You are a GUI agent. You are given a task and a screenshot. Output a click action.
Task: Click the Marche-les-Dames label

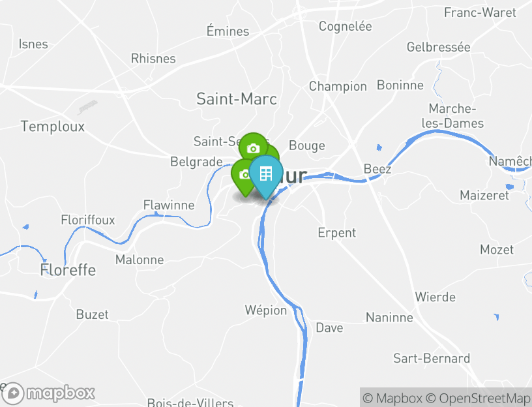coord(452,115)
